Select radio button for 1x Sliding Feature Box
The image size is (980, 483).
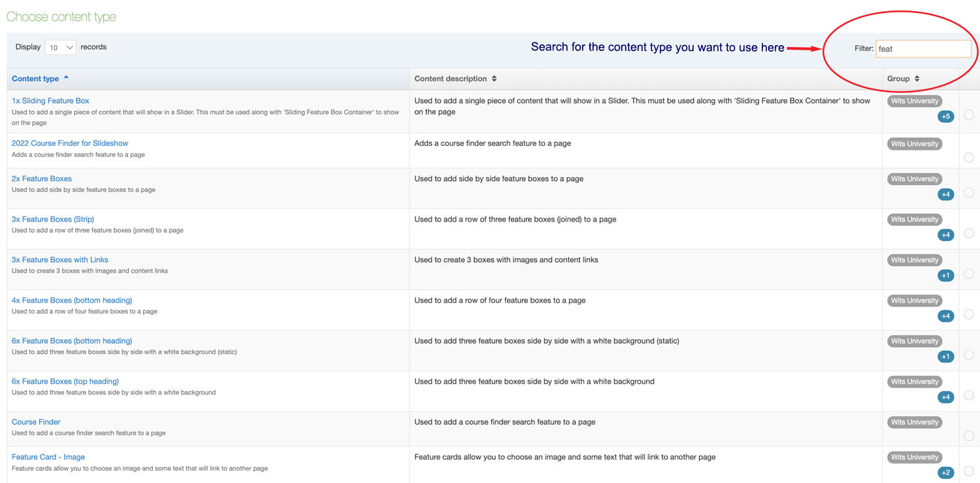tap(969, 115)
